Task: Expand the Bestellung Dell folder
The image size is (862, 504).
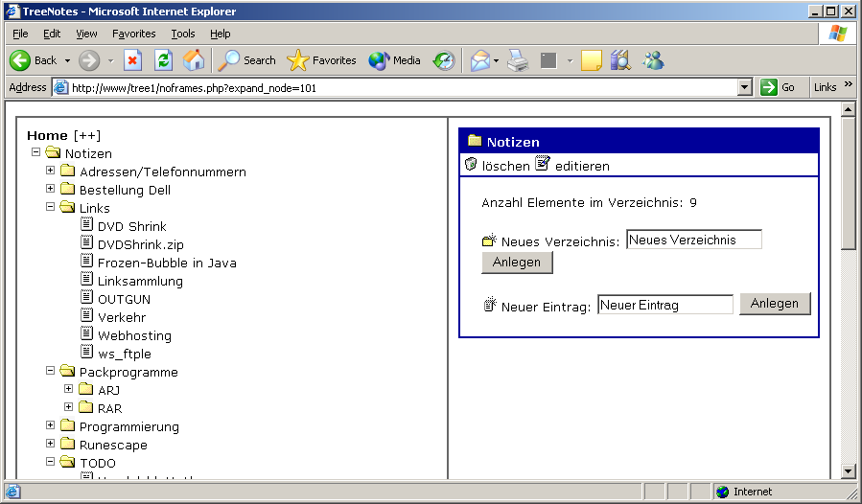Action: pos(51,189)
